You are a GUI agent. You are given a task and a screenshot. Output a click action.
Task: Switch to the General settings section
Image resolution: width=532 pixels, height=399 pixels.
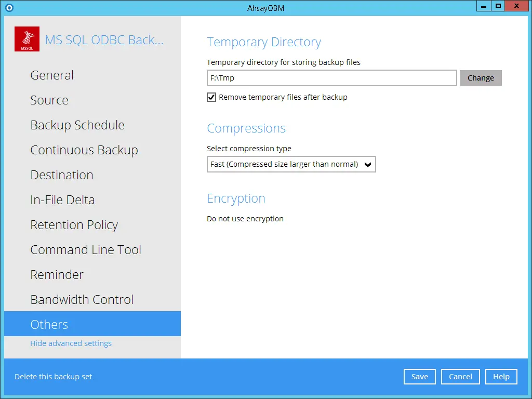pos(51,75)
